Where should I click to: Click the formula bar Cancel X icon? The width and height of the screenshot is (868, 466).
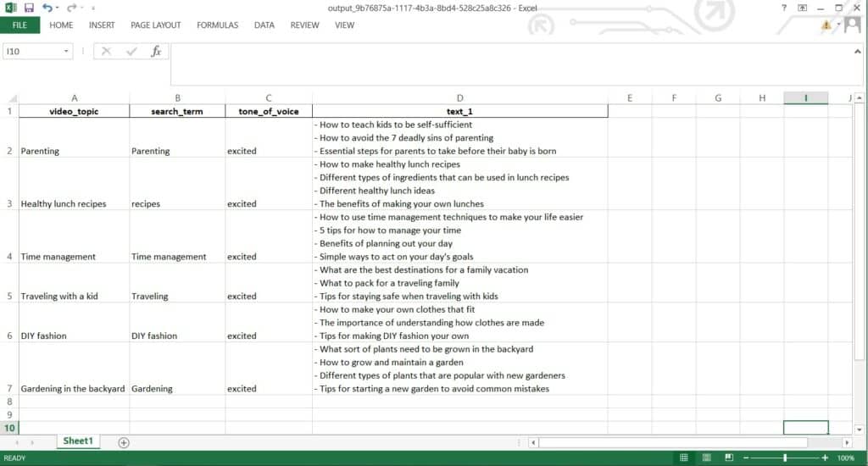click(x=106, y=52)
